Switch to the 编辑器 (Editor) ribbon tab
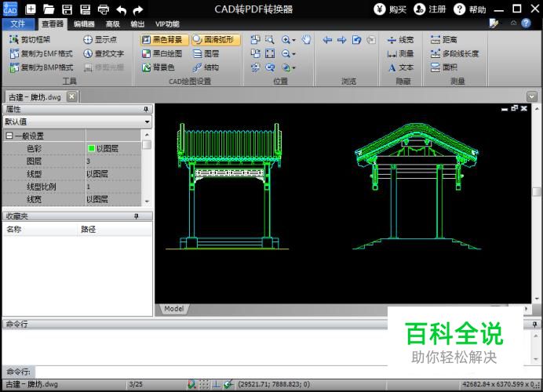The height and width of the screenshot is (392, 543). [x=84, y=24]
